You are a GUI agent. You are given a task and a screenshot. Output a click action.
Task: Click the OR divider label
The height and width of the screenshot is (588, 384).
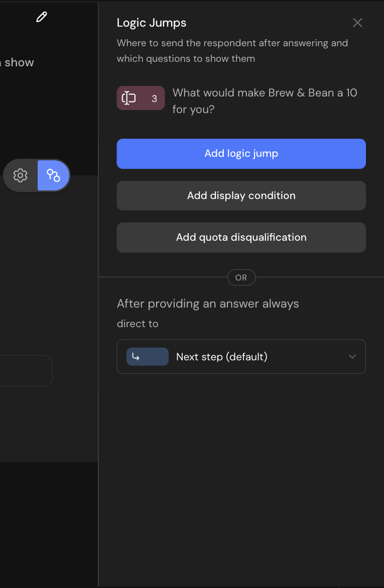point(241,277)
